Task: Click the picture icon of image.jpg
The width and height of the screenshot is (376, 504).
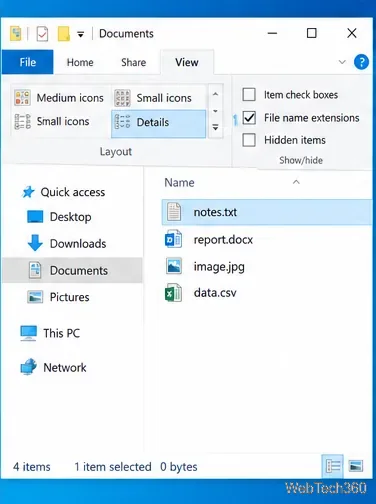Action: point(174,266)
